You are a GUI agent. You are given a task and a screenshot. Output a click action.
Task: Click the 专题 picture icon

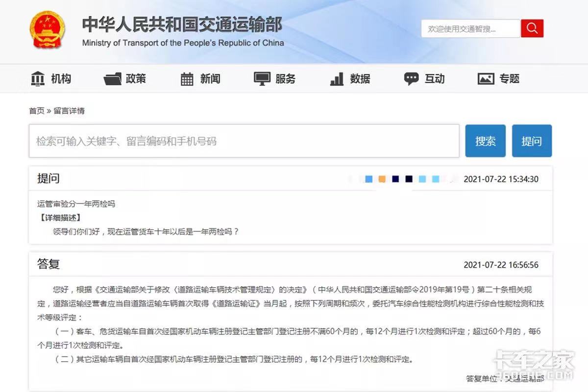tap(486, 79)
